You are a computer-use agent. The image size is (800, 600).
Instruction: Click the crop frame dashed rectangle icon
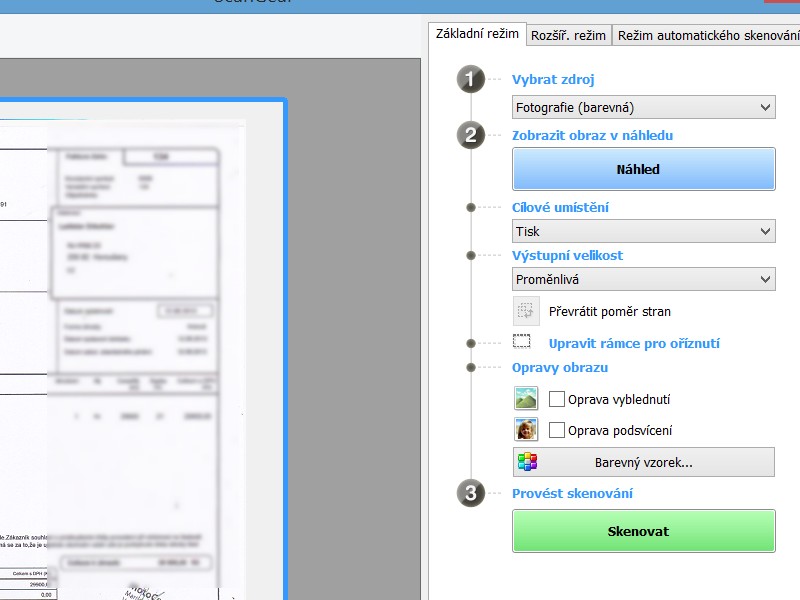point(521,341)
